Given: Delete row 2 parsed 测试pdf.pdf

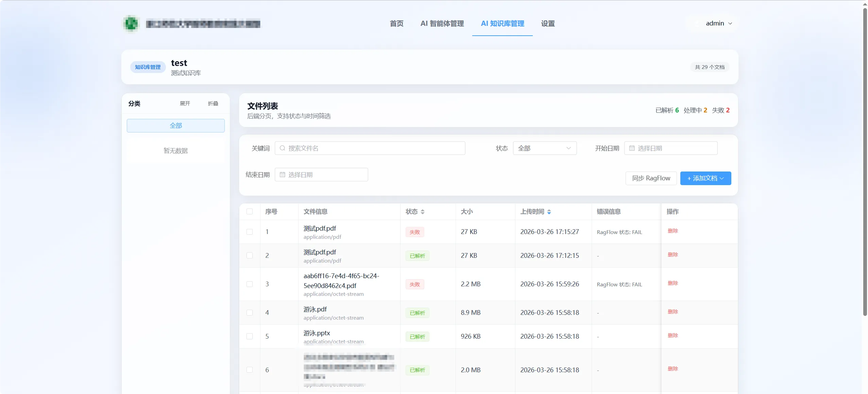Looking at the screenshot, I should pyautogui.click(x=673, y=255).
